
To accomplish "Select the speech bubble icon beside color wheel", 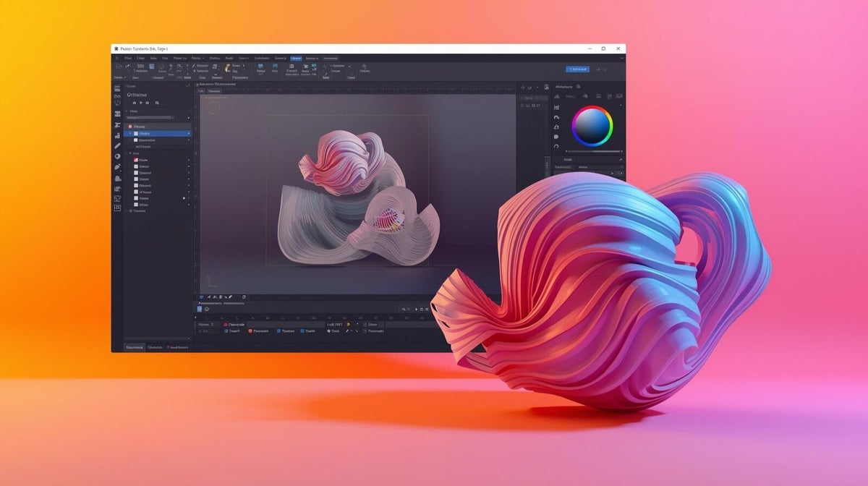I will (556, 137).
